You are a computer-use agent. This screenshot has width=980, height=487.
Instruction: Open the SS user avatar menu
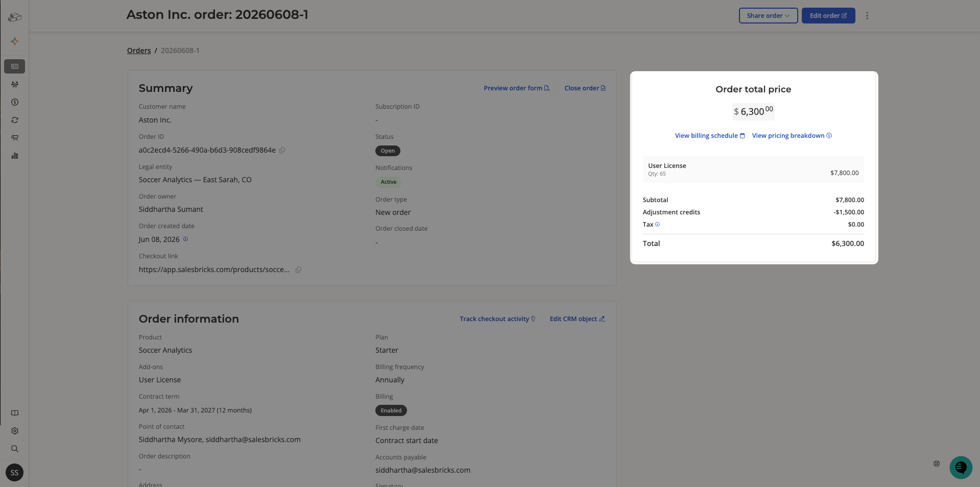pos(14,473)
